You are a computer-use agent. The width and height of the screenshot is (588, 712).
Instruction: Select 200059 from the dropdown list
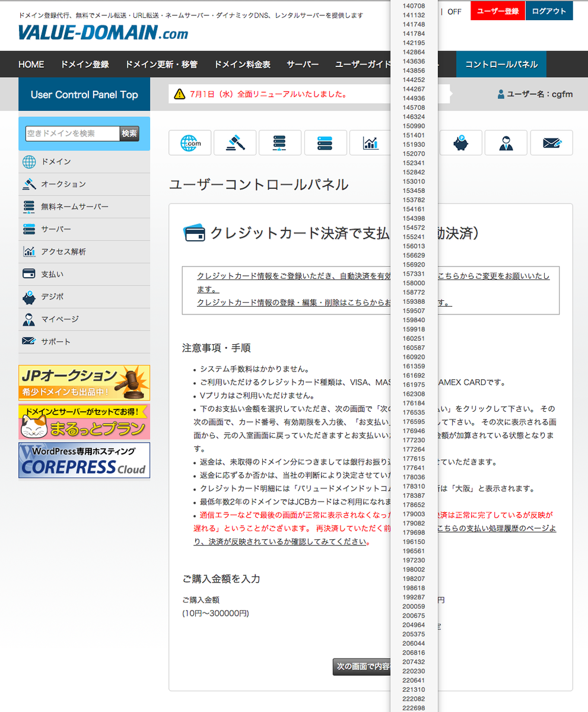(x=414, y=606)
